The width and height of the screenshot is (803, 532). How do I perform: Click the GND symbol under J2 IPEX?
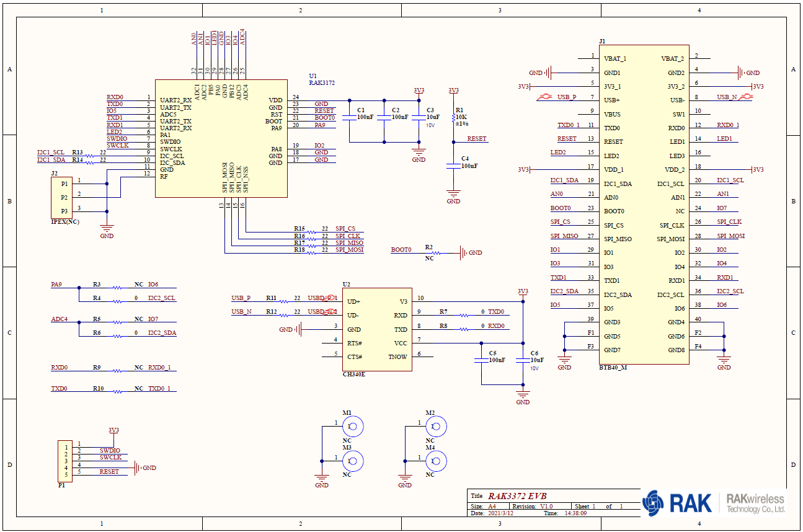coord(107,232)
